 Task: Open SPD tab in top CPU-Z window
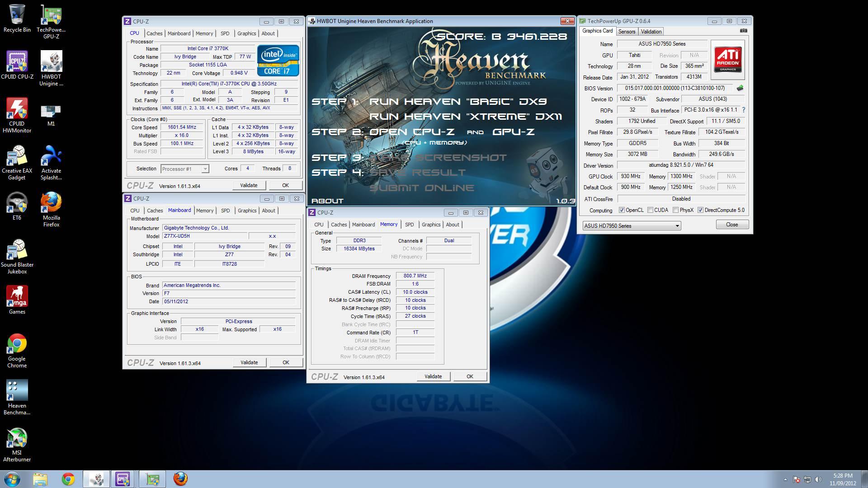point(225,33)
